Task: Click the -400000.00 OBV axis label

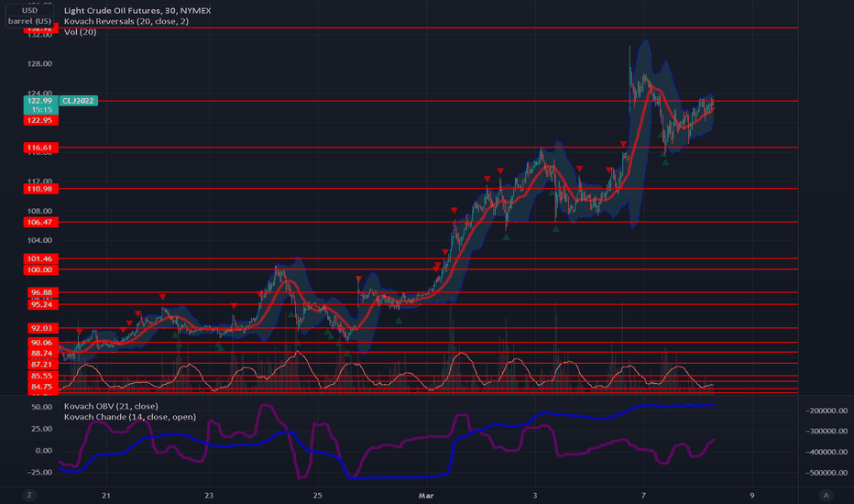Action: click(827, 452)
